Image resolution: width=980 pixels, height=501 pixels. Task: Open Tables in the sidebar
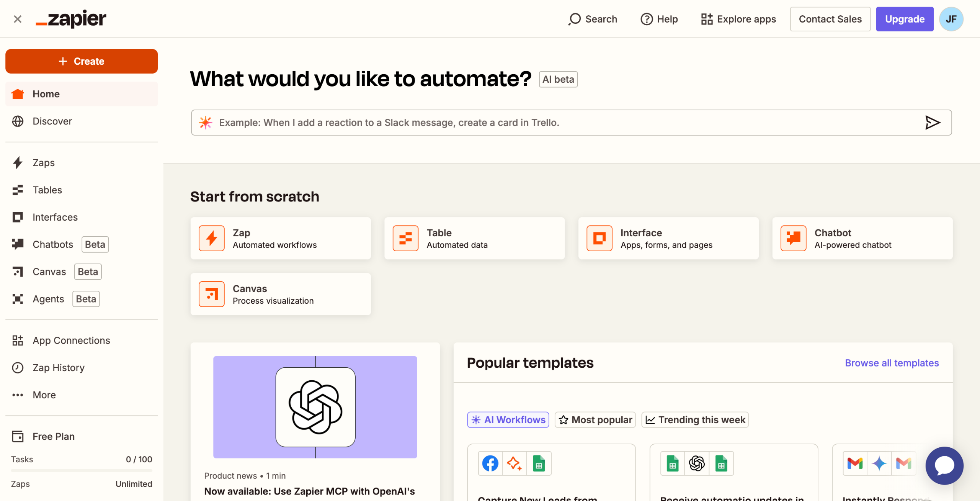tap(82, 190)
